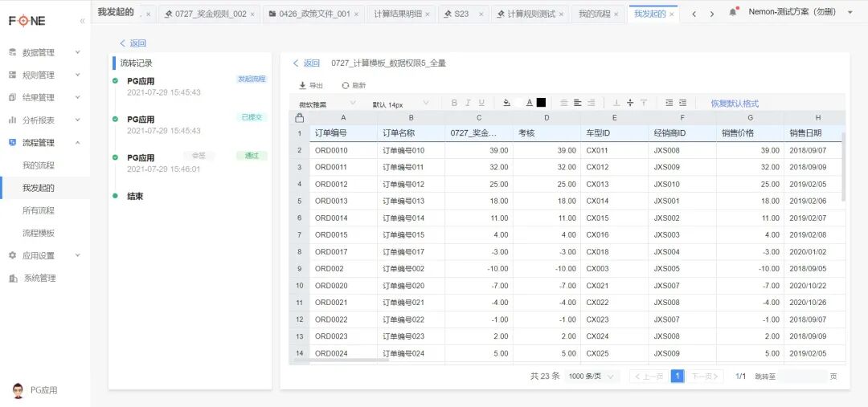The width and height of the screenshot is (868, 407).
Task: Click the 跳转至 page number input field
Action: tap(803, 376)
